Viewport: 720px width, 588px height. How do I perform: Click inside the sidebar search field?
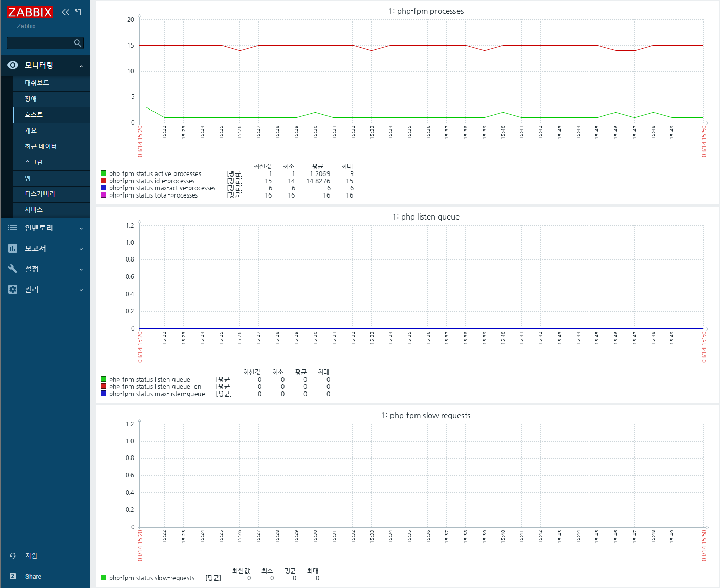(x=41, y=43)
